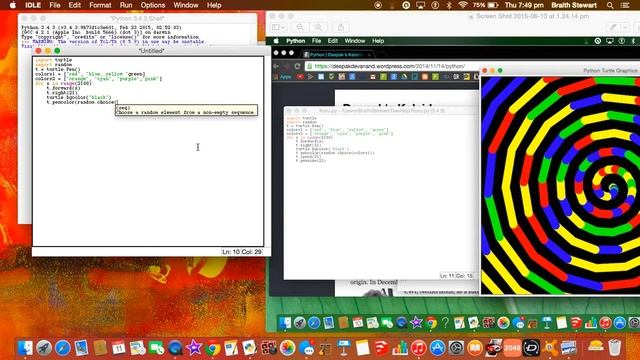Click Preview zoom out magnifier
Viewport: 640px width, 360px height.
click(300, 27)
